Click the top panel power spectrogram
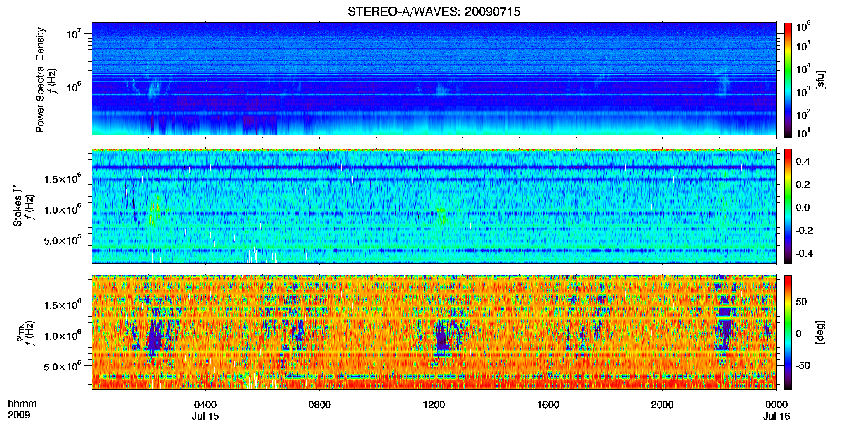 [434, 79]
